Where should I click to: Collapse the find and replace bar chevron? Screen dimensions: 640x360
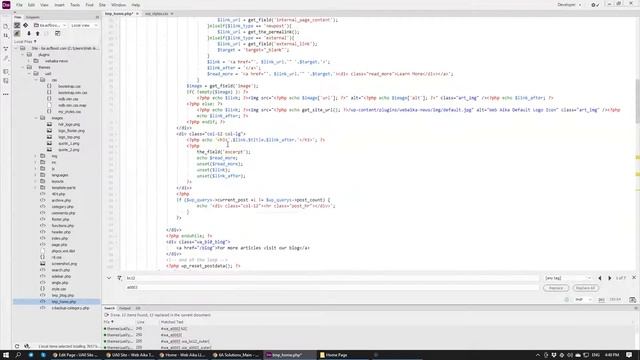coord(109,278)
